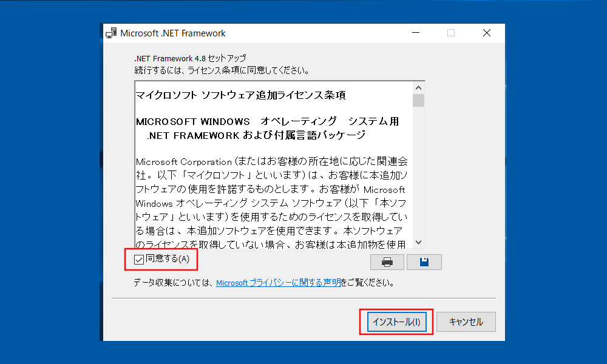607x364 pixels.
Task: Click the 続行するには instruction text
Action: (222, 70)
